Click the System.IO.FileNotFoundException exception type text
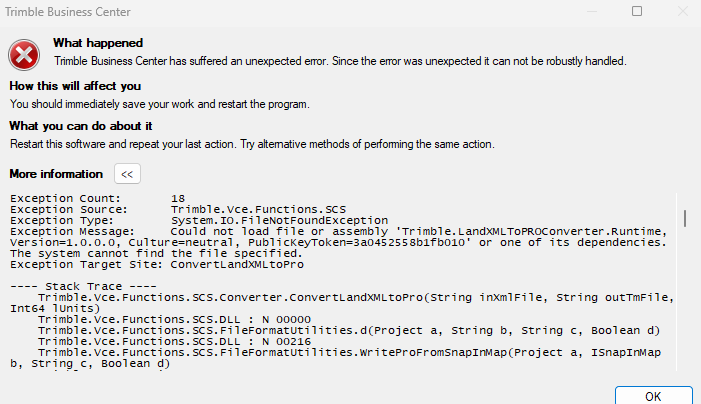701x404 pixels. [x=279, y=220]
